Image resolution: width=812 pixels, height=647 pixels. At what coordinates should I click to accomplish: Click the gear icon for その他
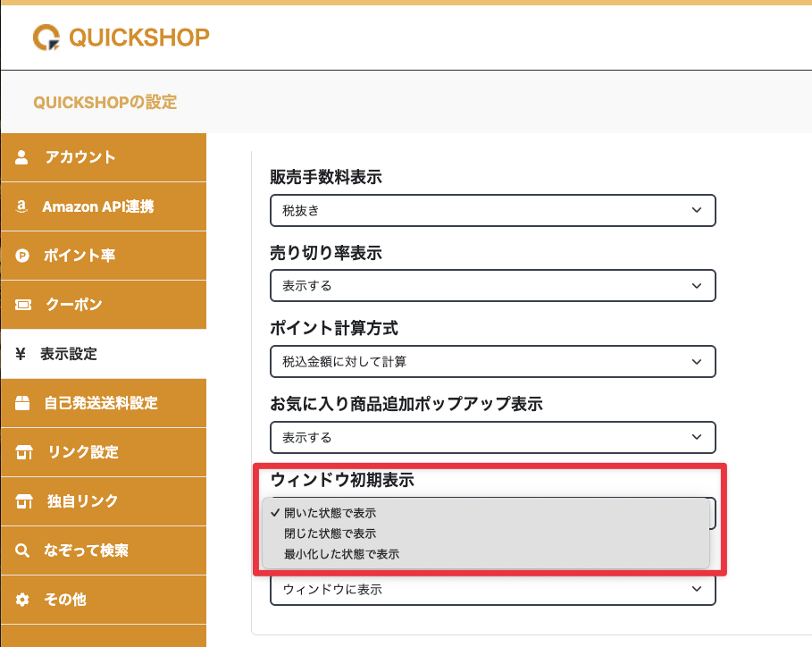click(23, 600)
